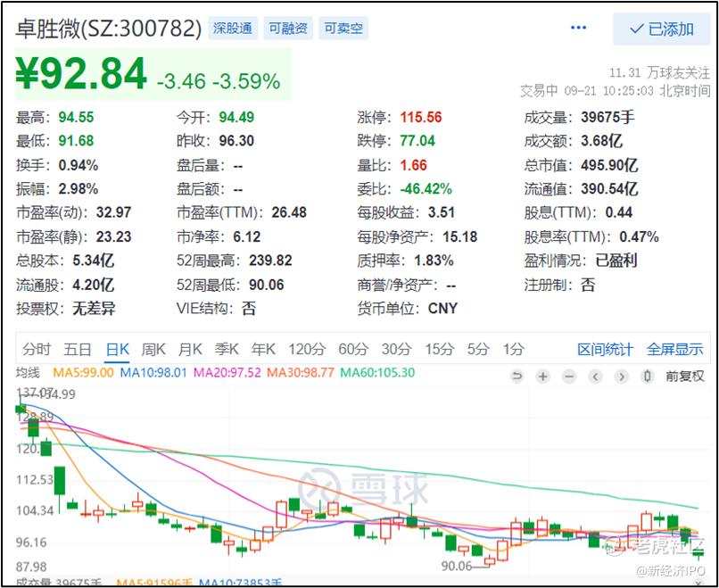Click the 深股通 tag

coord(233,29)
